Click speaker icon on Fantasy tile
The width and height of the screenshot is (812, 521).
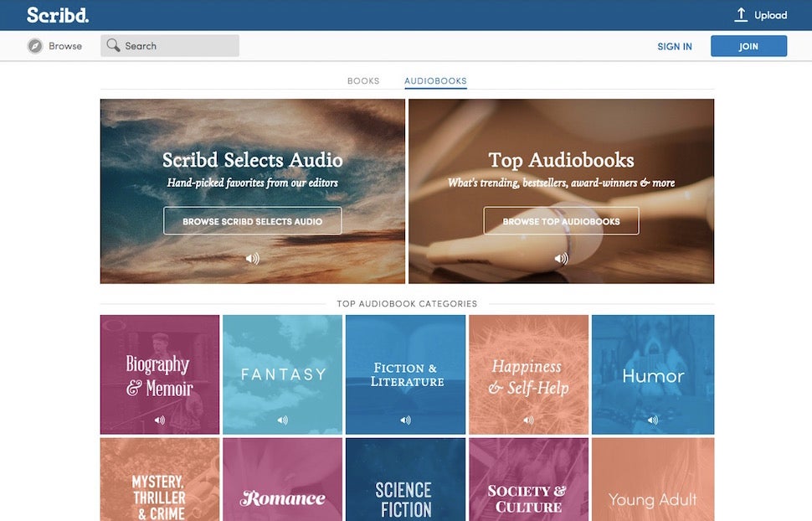tap(282, 420)
